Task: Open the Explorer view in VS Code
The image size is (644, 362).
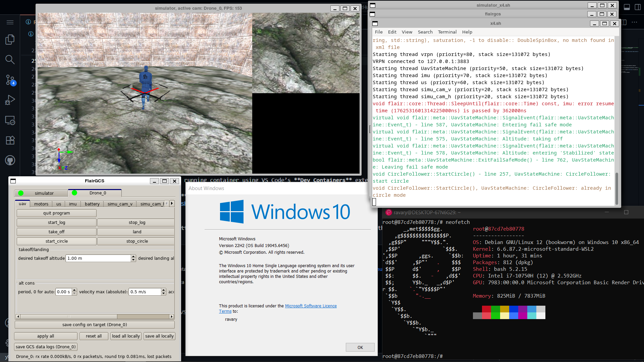Action: click(x=10, y=40)
